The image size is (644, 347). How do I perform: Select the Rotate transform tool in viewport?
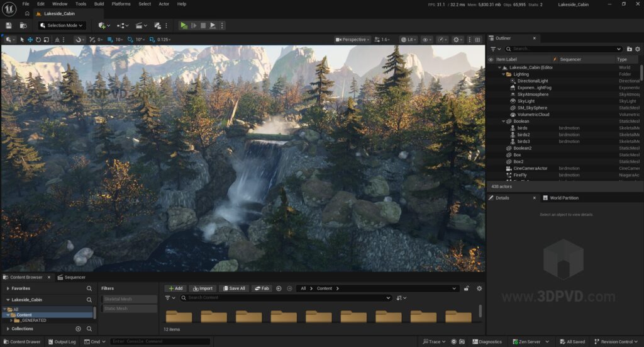pos(38,40)
